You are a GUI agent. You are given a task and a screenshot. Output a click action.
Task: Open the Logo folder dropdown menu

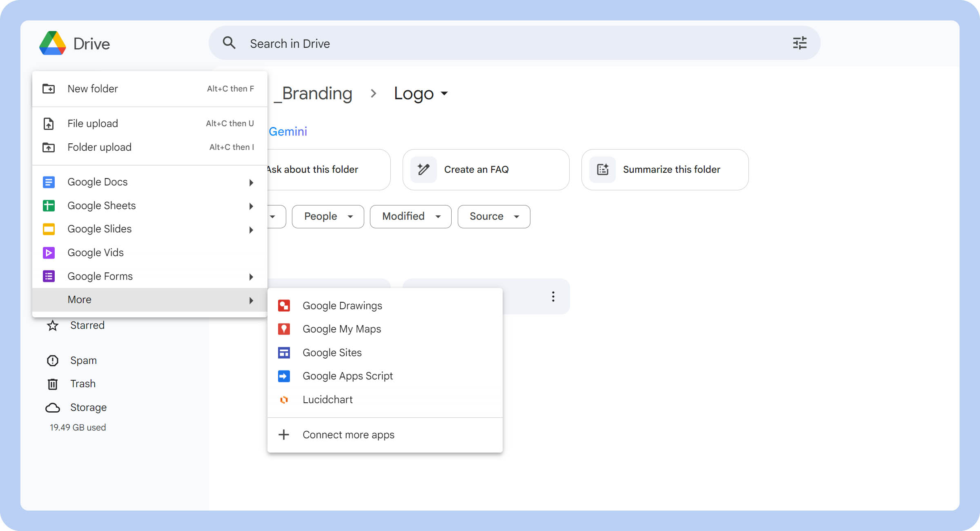pyautogui.click(x=444, y=94)
